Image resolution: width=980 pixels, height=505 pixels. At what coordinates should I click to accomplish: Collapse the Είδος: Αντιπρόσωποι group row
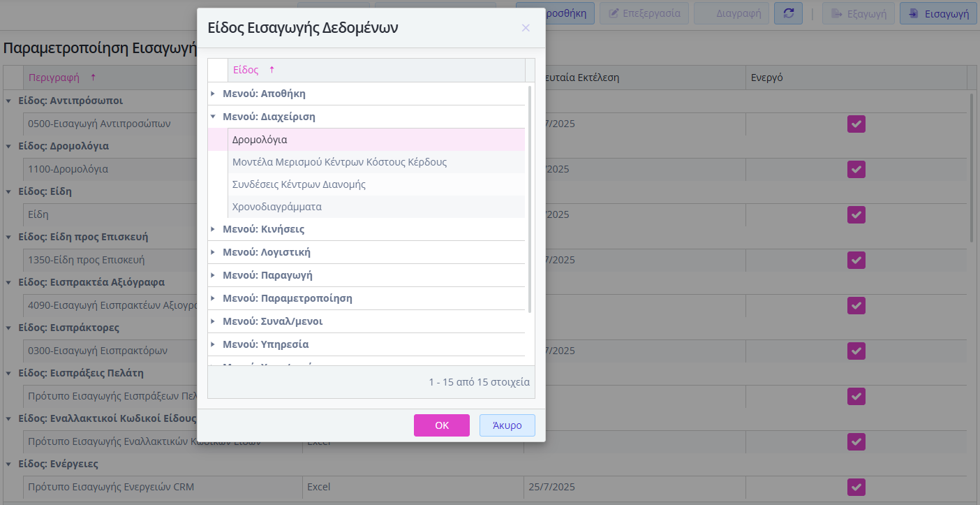(x=8, y=101)
